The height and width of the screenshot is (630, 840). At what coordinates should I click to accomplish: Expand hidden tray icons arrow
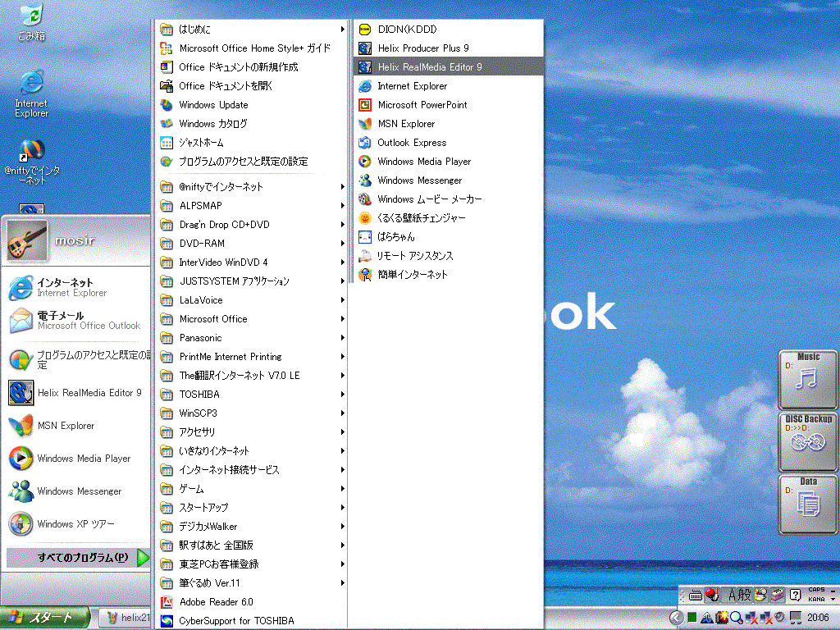point(677,618)
